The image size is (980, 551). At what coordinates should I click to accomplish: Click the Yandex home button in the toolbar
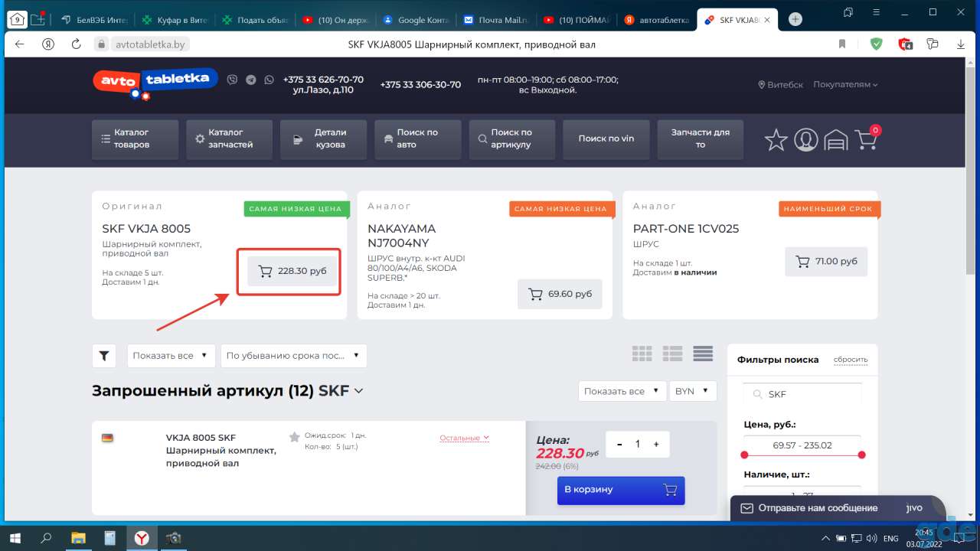48,44
